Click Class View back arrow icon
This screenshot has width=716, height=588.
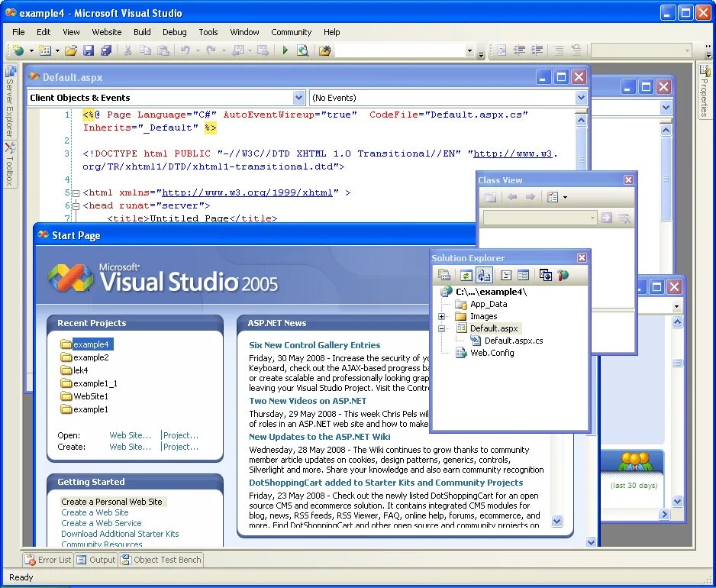click(512, 197)
